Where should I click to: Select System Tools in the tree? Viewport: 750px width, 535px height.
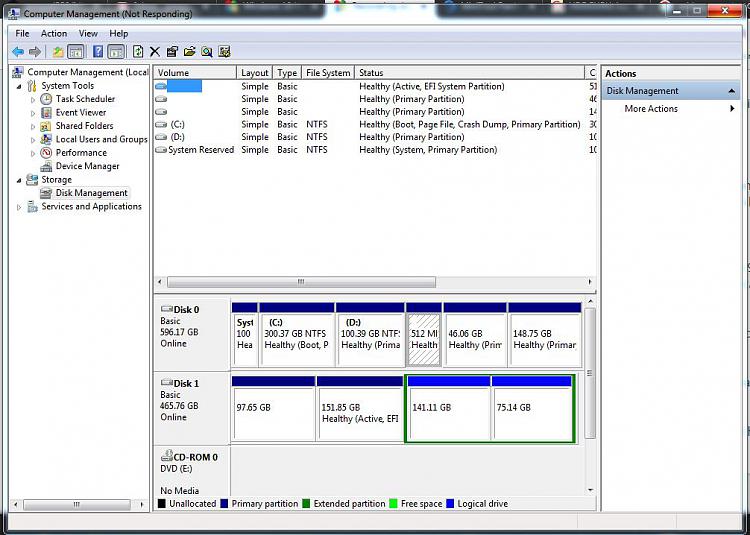pyautogui.click(x=67, y=86)
